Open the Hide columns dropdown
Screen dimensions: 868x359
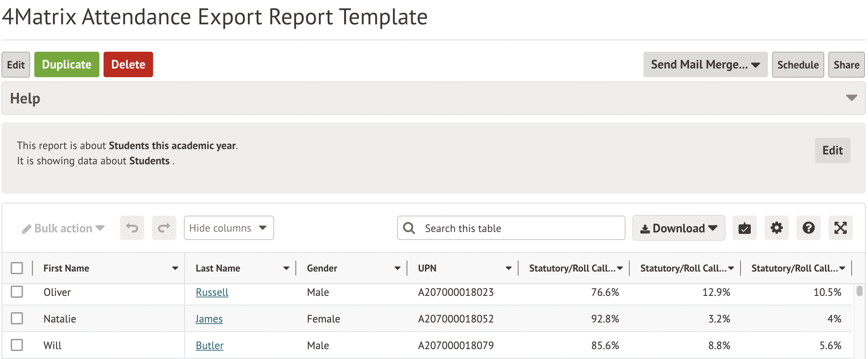point(228,228)
